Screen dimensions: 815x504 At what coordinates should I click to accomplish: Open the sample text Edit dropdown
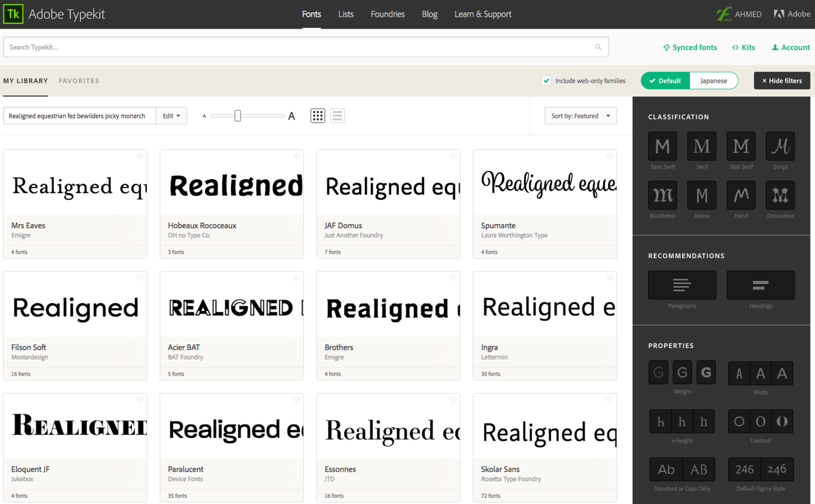[x=172, y=116]
